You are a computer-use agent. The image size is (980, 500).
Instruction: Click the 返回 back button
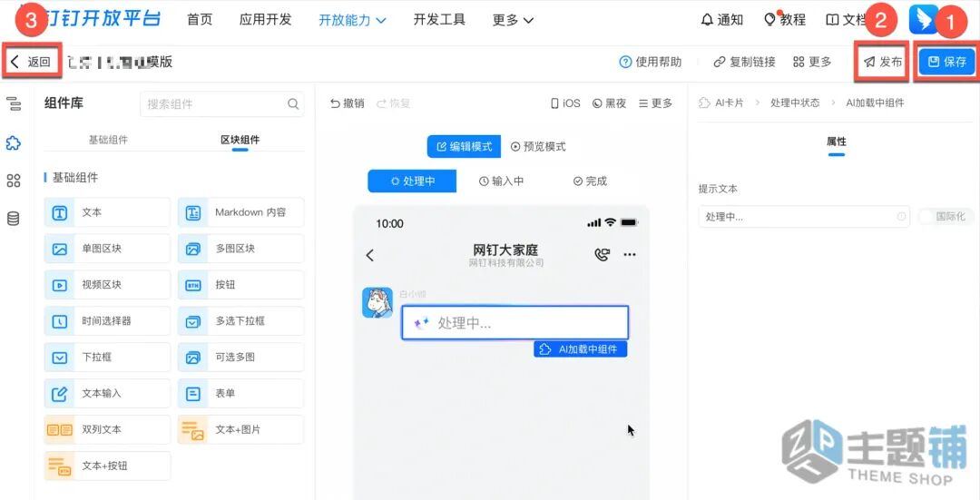[31, 61]
